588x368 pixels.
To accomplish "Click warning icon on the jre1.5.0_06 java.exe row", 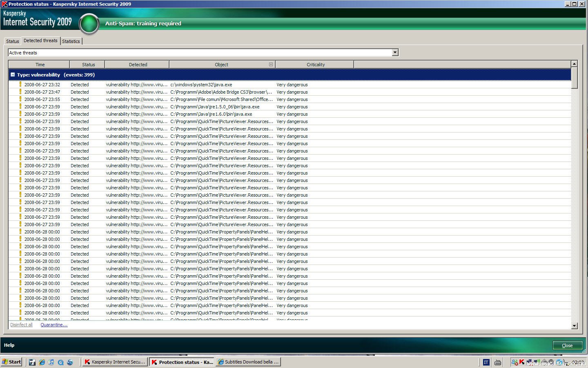I will point(20,107).
